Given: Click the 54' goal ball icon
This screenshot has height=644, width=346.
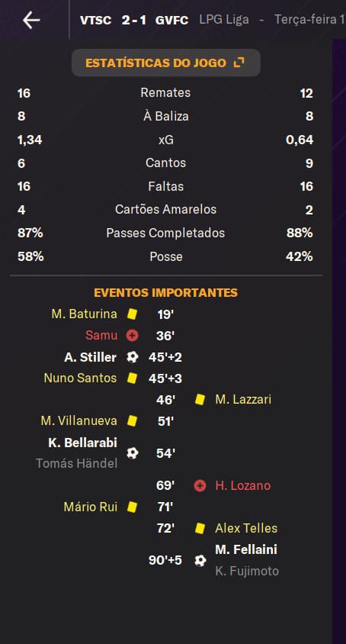Looking at the screenshot, I should click(x=132, y=453).
